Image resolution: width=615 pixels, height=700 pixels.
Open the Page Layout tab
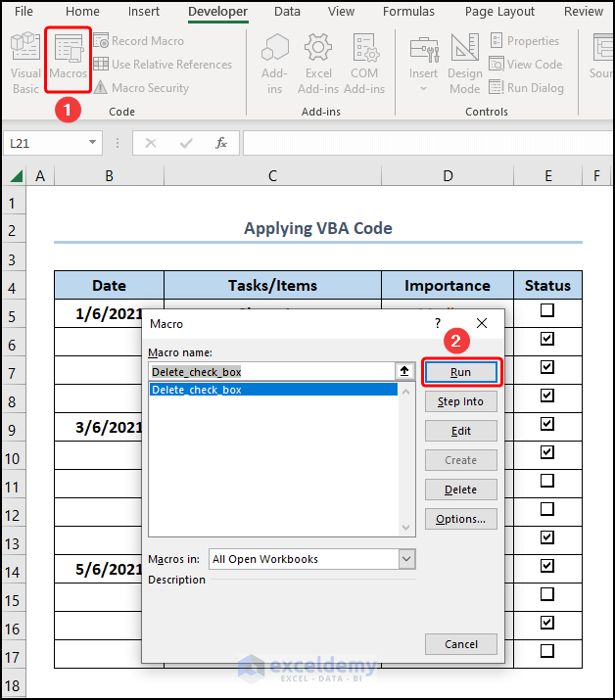(499, 11)
